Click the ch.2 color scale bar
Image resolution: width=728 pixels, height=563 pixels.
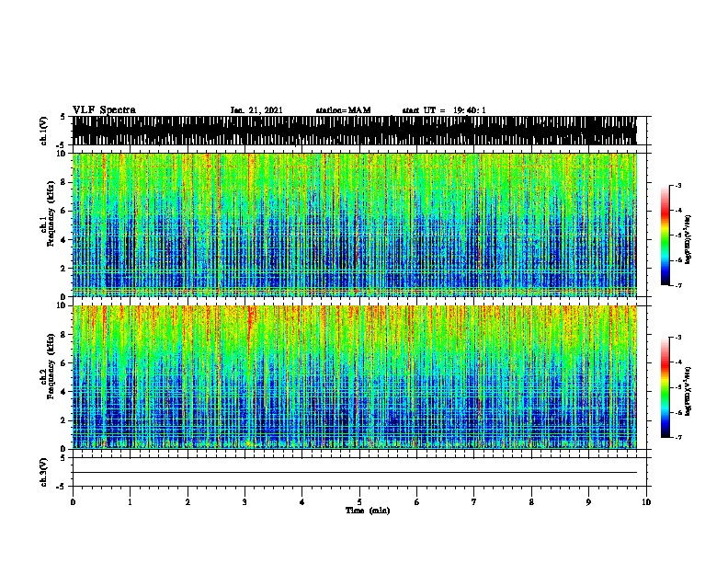pos(665,387)
